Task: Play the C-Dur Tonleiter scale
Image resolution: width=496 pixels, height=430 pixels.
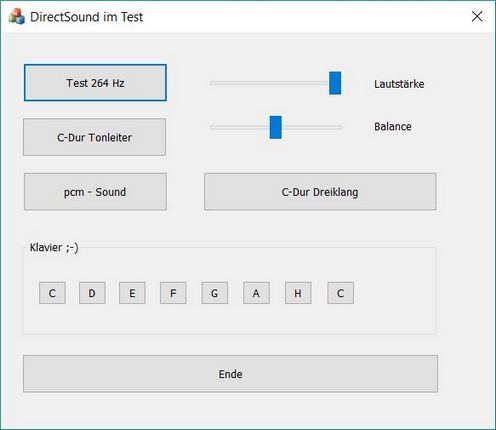Action: point(94,137)
